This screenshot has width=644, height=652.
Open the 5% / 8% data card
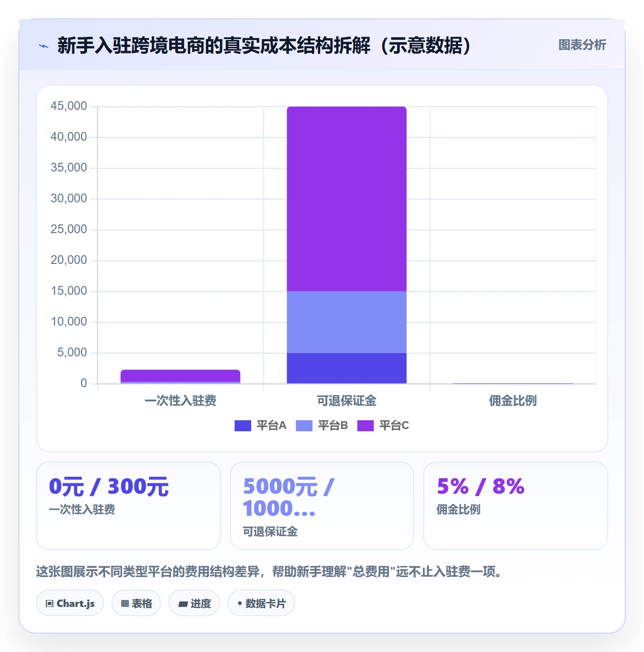(x=516, y=506)
